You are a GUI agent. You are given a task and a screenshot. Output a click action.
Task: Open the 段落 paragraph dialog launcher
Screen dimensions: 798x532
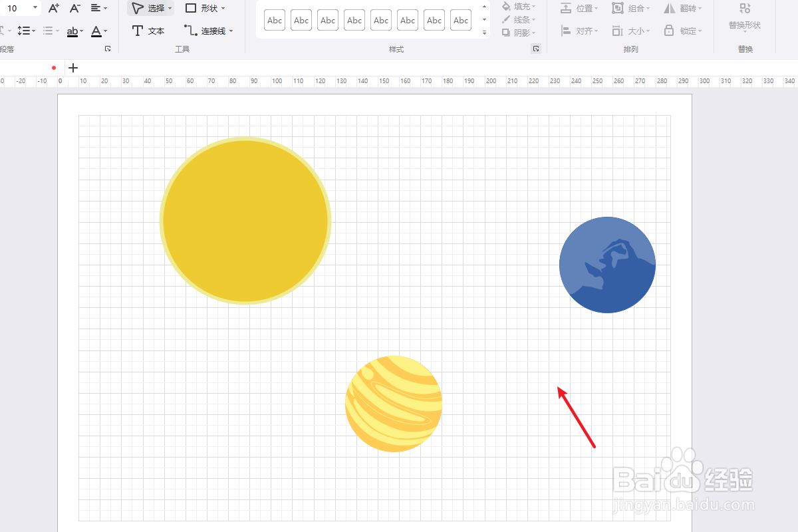(108, 49)
